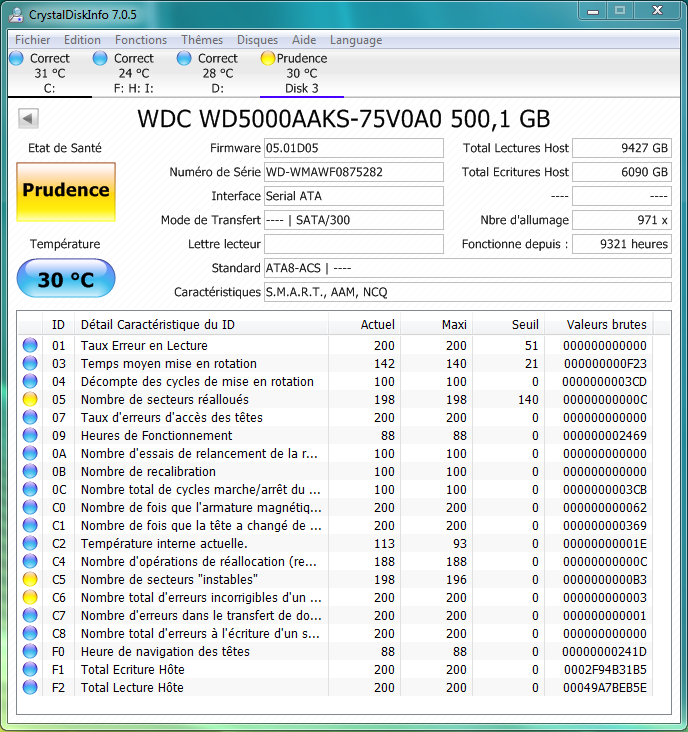
Task: Click the Interface field showing Serial ATA
Action: (x=354, y=196)
